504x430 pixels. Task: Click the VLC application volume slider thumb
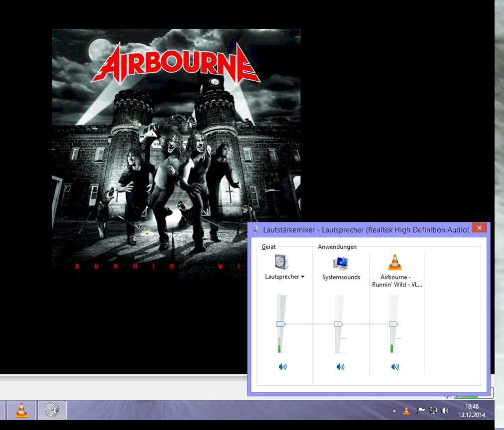click(x=393, y=324)
